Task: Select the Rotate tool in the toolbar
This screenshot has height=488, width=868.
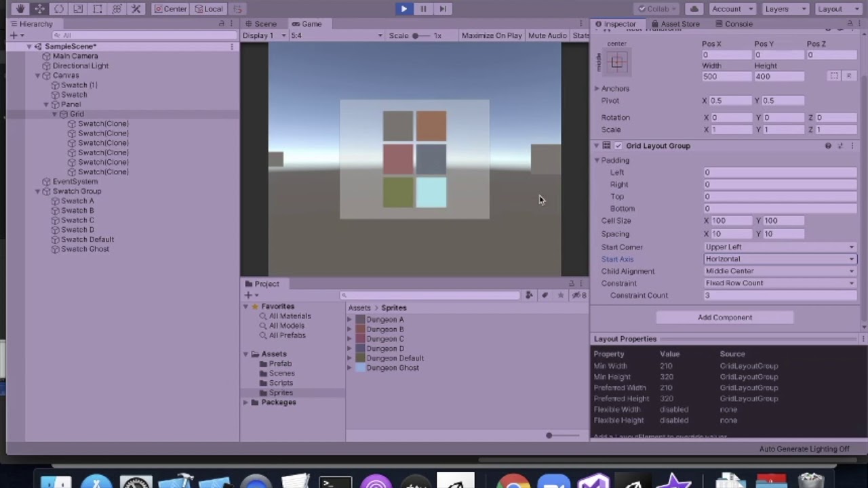Action: [59, 9]
